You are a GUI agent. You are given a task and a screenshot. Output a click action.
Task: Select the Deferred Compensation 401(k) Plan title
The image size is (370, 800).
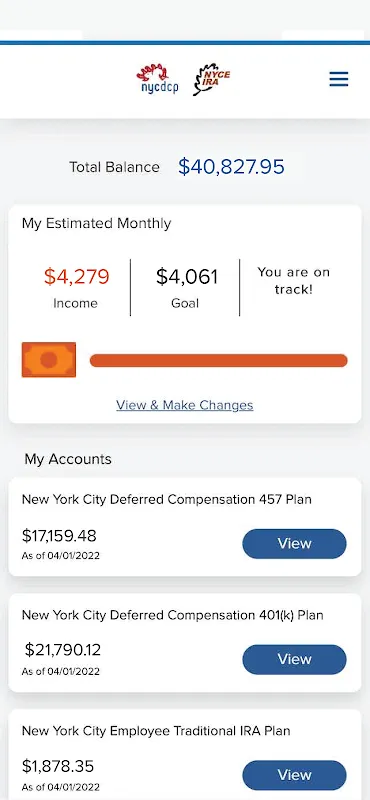[x=172, y=615]
